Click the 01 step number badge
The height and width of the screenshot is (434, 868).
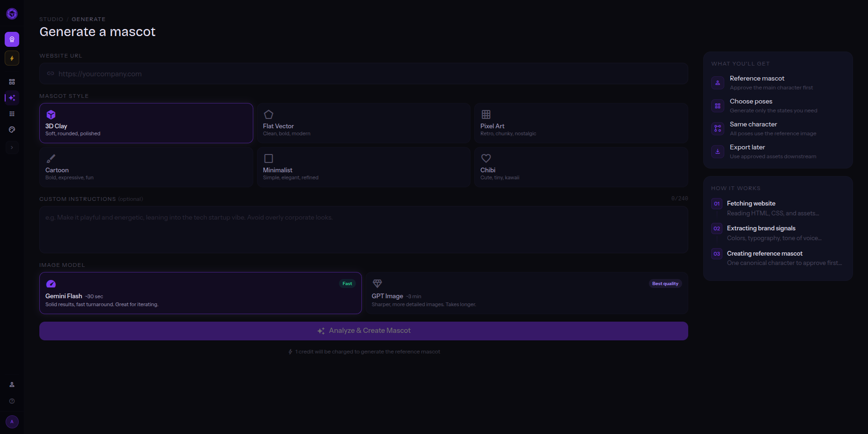click(717, 204)
